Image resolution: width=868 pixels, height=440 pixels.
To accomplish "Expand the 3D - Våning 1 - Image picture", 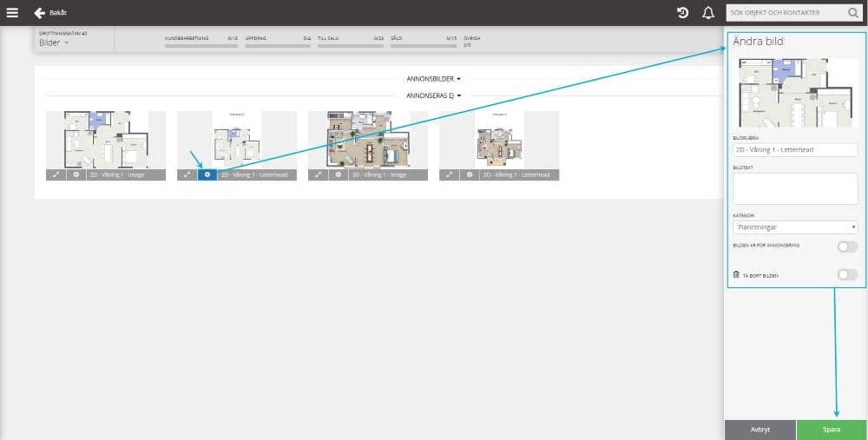I will pyautogui.click(x=319, y=174).
